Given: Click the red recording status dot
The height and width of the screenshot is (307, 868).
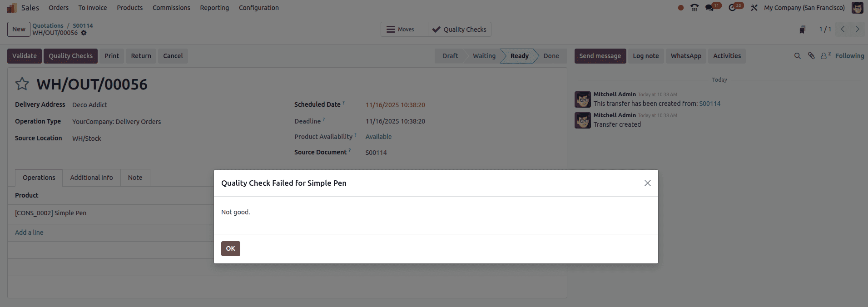Looking at the screenshot, I should (680, 8).
